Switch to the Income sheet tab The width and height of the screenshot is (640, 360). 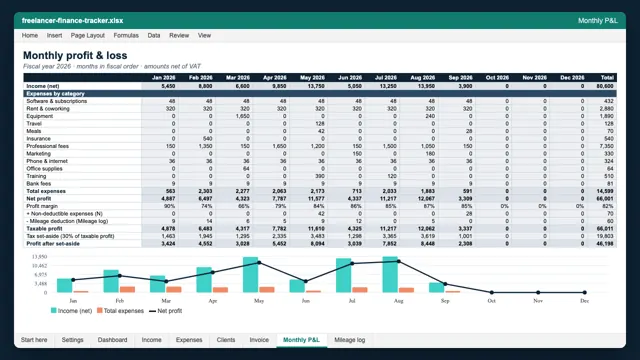pyautogui.click(x=151, y=340)
